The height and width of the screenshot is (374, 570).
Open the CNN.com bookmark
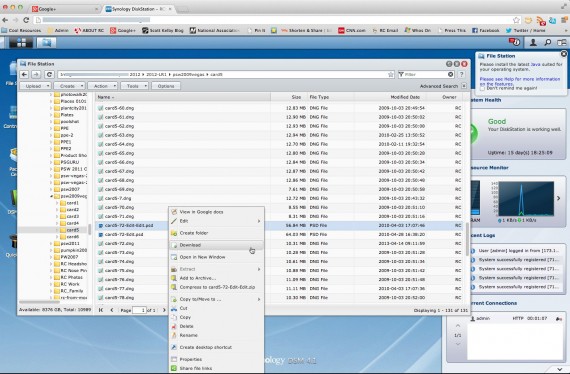click(x=352, y=31)
